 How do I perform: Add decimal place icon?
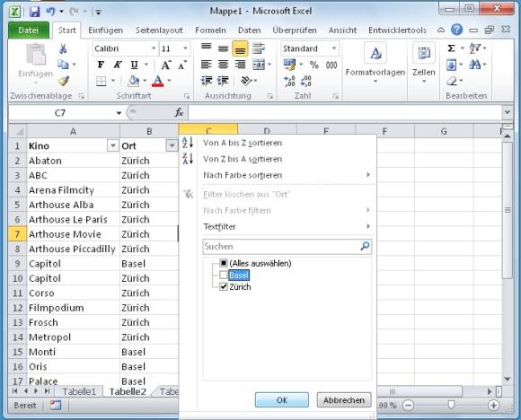coord(289,81)
